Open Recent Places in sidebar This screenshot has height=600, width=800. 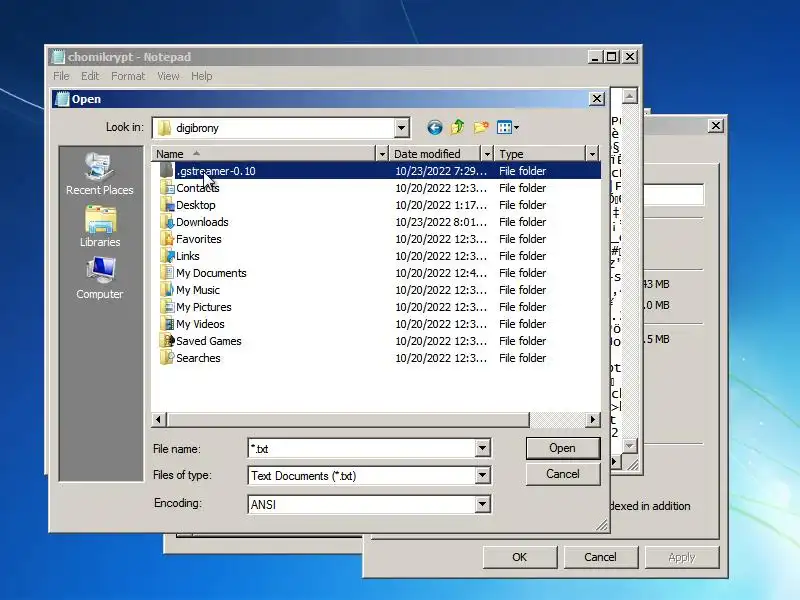(99, 174)
